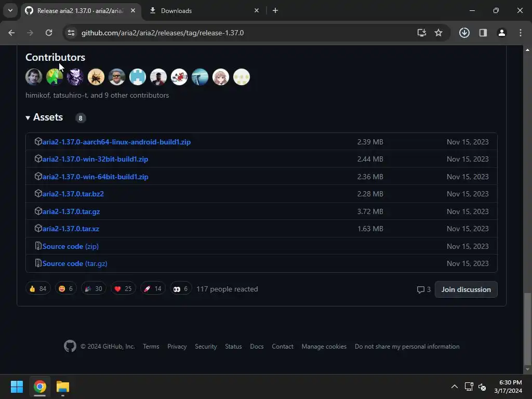Toggle the eyes reaction with 6
The width and height of the screenshot is (532, 399).
click(180, 289)
